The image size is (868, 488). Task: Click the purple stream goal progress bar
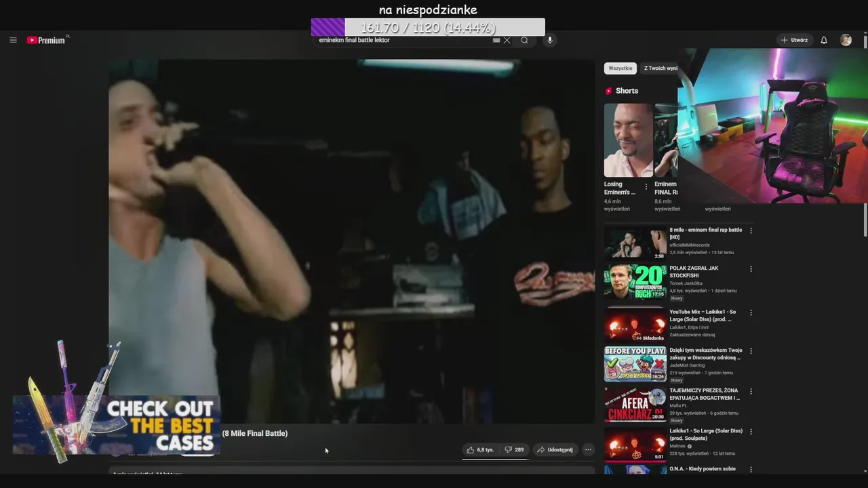[428, 27]
